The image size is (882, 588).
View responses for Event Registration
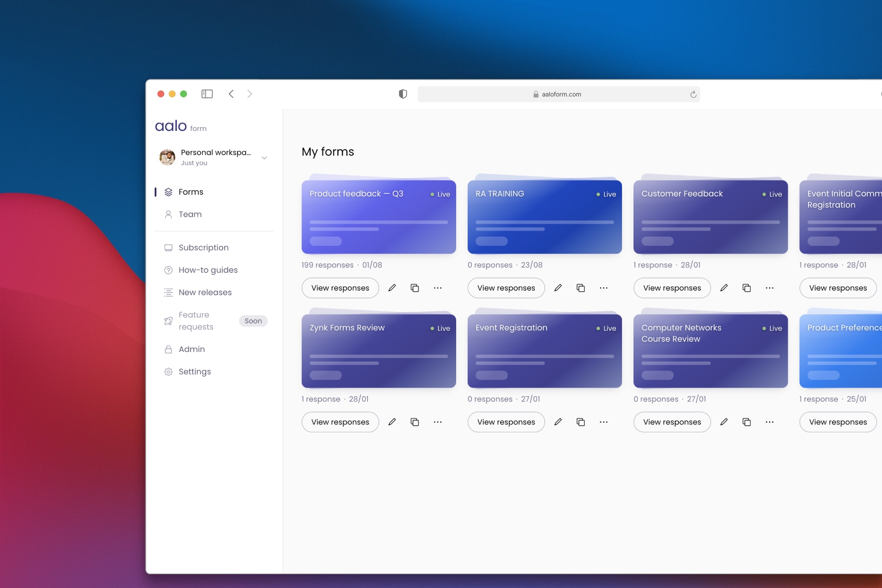[x=506, y=422]
